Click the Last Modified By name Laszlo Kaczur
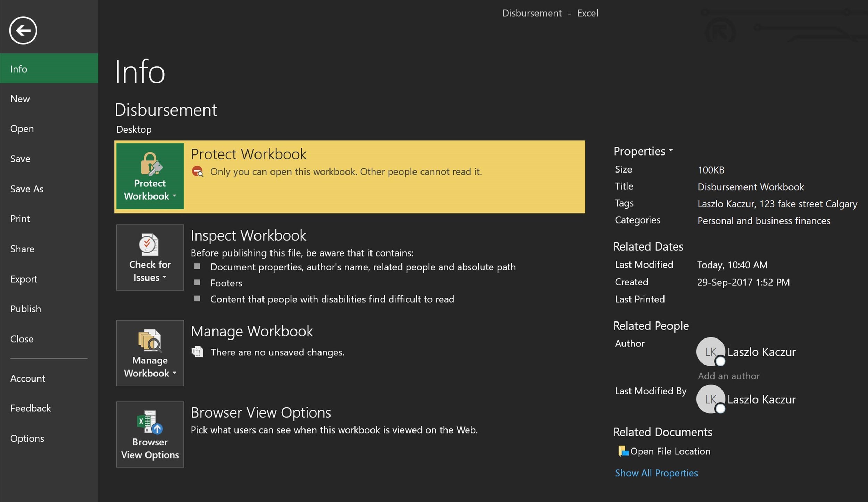This screenshot has width=868, height=502. click(761, 400)
